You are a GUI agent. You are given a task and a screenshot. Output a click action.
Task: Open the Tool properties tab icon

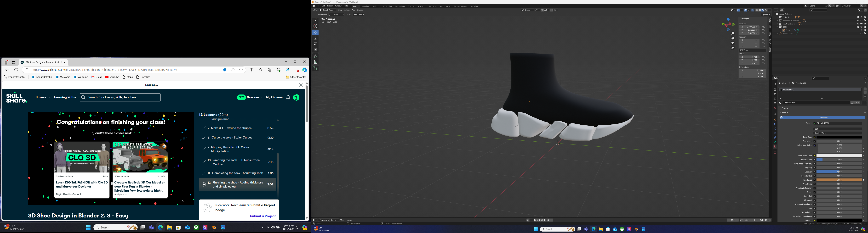point(775,84)
